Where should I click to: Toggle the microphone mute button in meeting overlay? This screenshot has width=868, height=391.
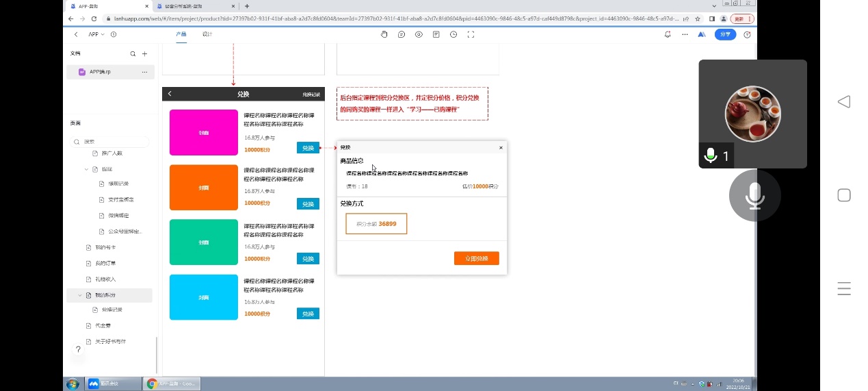[754, 195]
